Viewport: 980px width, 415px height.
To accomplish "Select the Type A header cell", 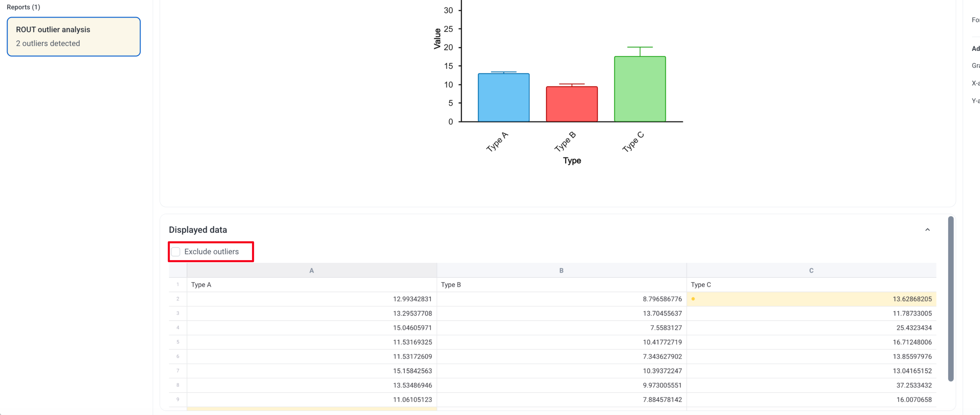I will (x=312, y=285).
